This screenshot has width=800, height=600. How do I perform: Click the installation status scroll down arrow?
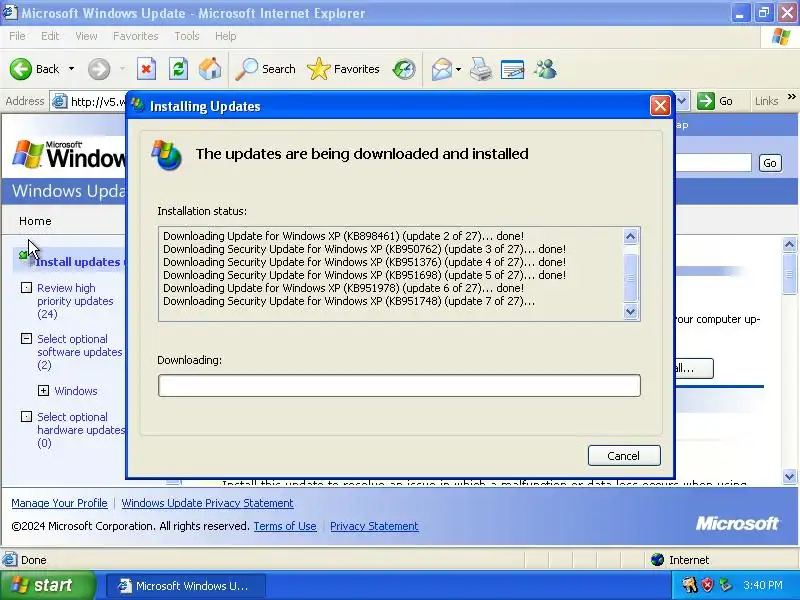pyautogui.click(x=631, y=311)
